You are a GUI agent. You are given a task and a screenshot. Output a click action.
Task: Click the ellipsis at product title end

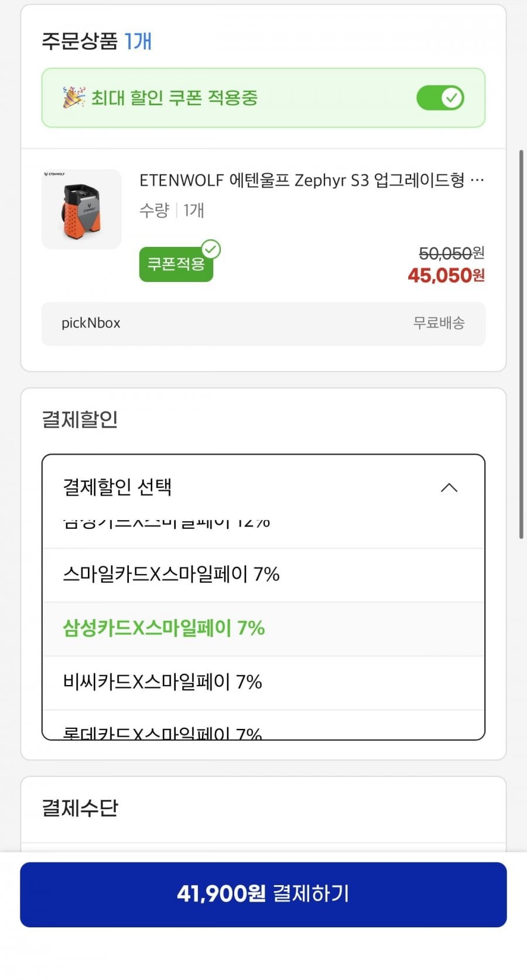click(477, 180)
